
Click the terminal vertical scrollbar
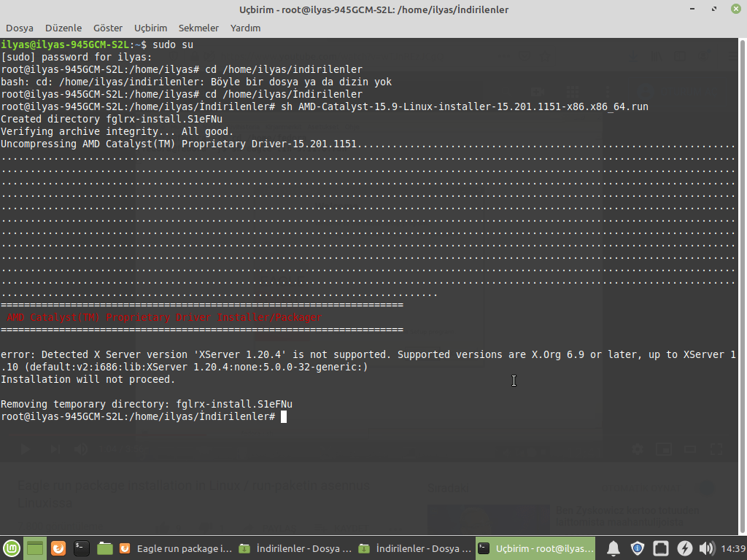tap(742, 286)
